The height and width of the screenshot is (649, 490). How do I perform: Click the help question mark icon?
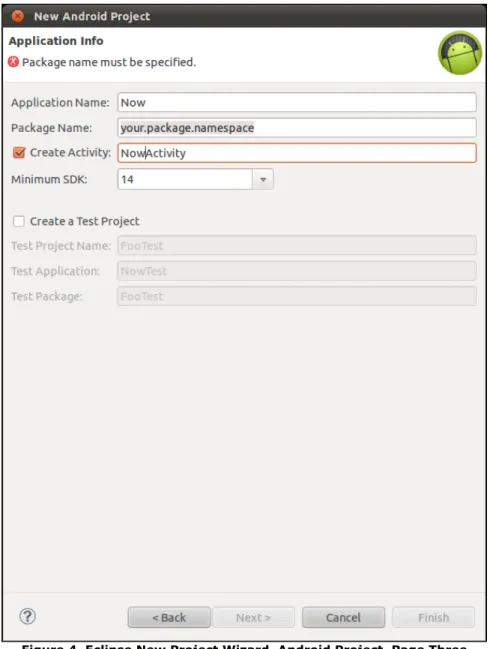pyautogui.click(x=27, y=617)
